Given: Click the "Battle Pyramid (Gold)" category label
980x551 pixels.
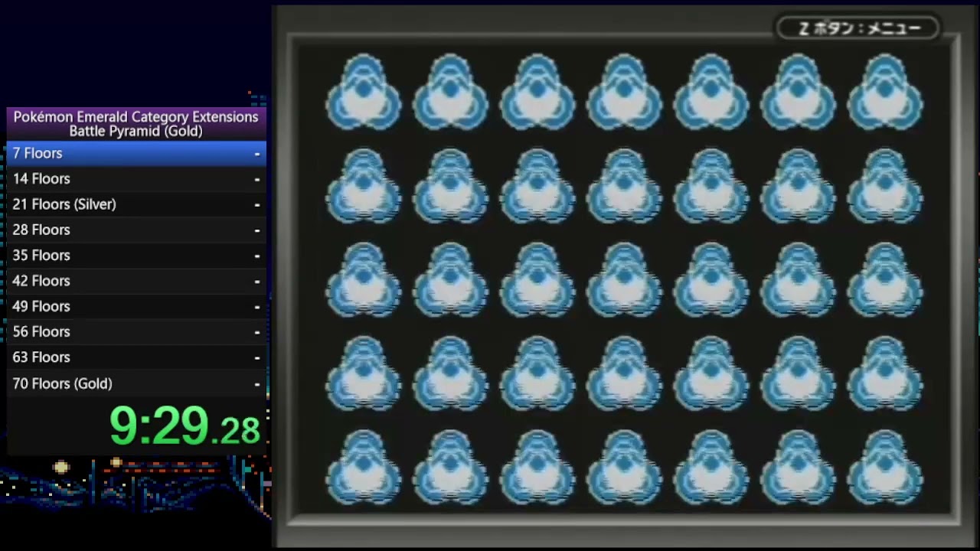Looking at the screenshot, I should tap(136, 132).
